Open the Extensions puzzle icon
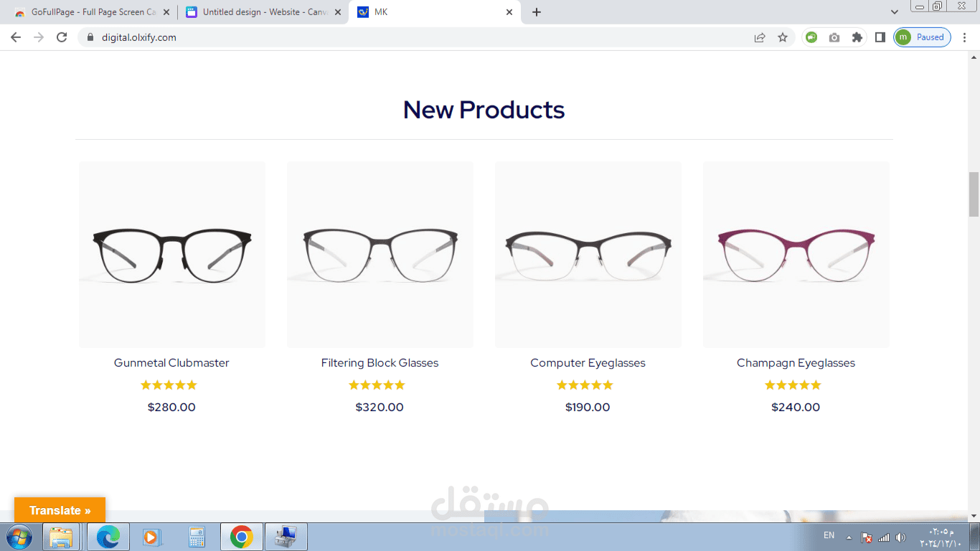Screen dimensions: 980x551 [x=857, y=37]
